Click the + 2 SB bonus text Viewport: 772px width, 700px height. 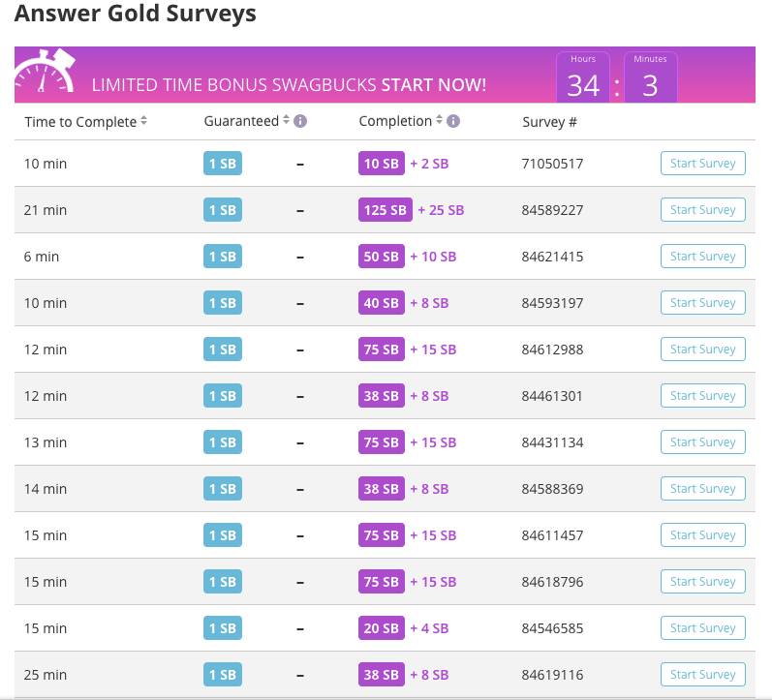[x=429, y=164]
